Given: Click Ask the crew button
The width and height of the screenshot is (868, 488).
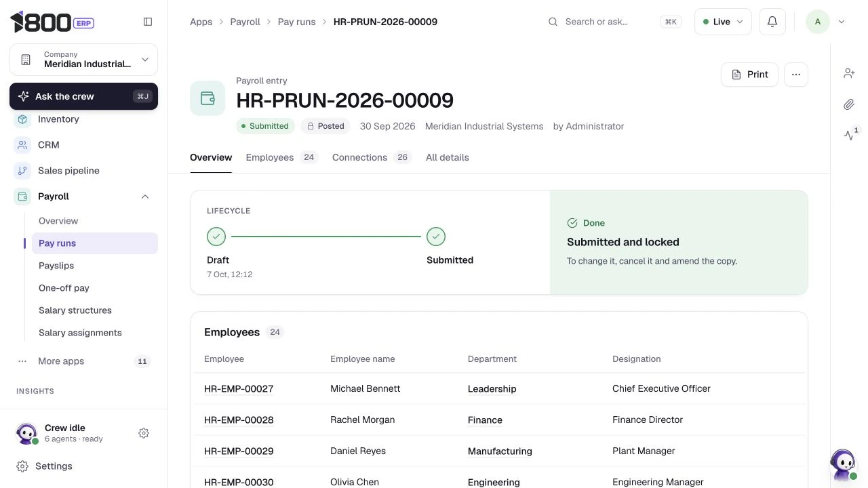Looking at the screenshot, I should point(83,96).
